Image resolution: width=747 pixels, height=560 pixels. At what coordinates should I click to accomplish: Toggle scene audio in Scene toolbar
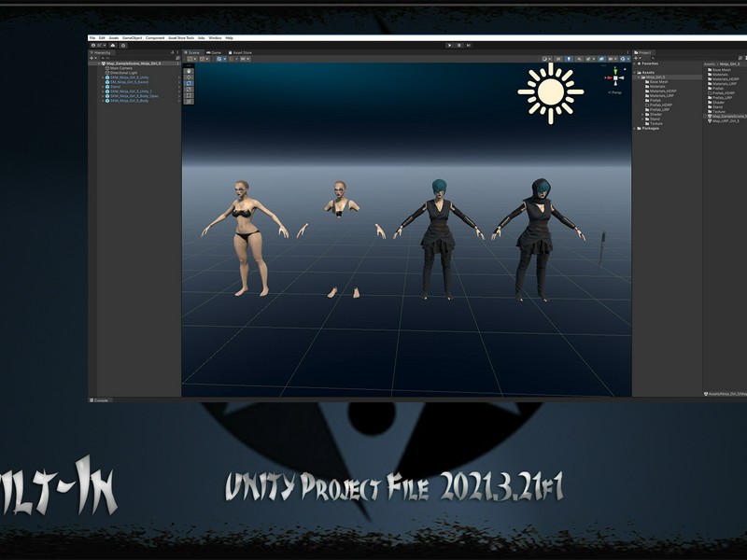pyautogui.click(x=579, y=59)
